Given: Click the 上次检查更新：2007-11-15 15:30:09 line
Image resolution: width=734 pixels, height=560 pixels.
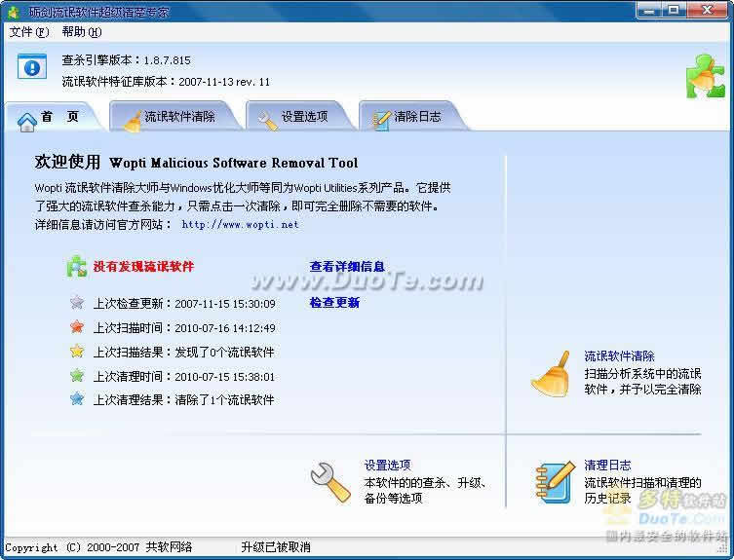Looking at the screenshot, I should 184,304.
